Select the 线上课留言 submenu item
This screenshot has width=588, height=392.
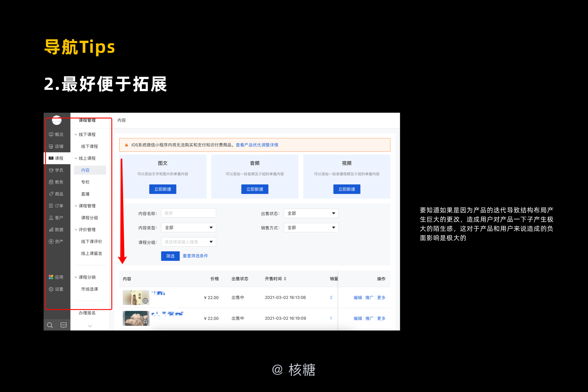tap(92, 253)
